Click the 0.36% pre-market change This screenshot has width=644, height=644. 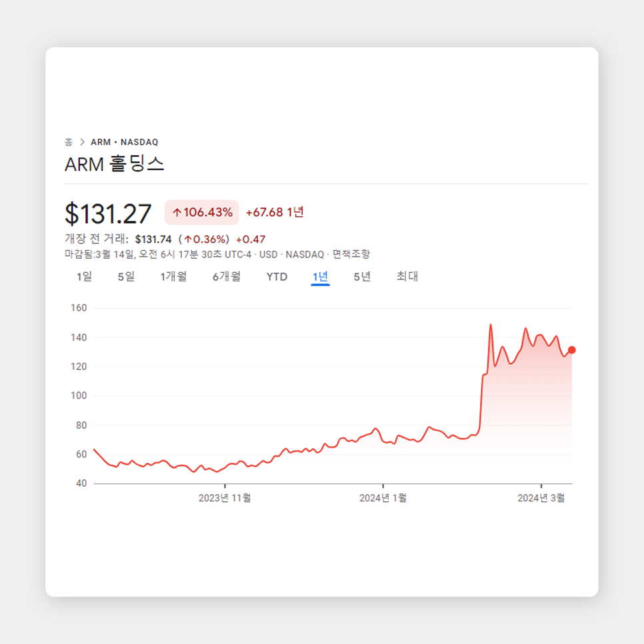pyautogui.click(x=204, y=239)
